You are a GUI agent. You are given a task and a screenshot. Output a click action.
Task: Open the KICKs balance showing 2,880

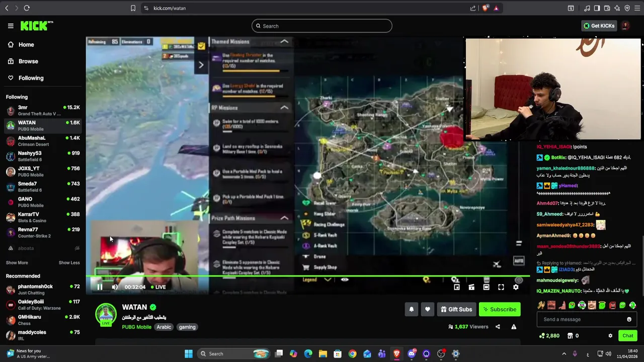[x=549, y=336]
